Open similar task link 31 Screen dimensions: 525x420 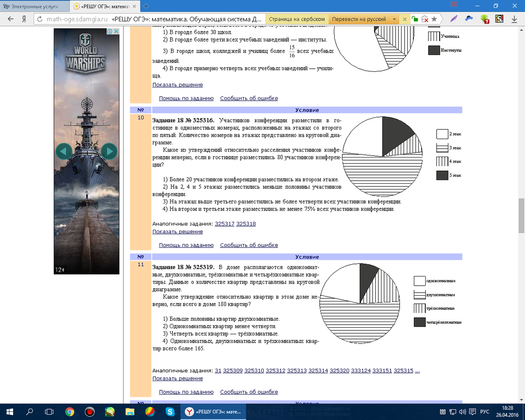(218, 371)
